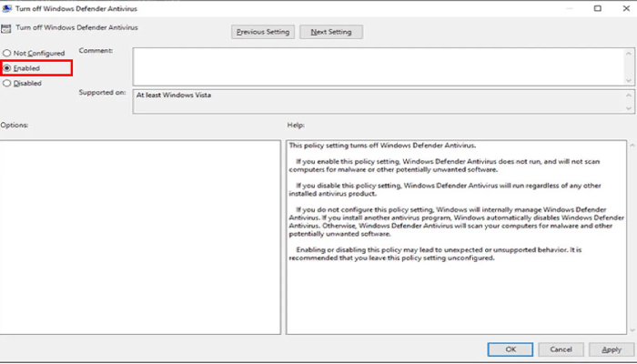Click the Comment box scroll up arrow
The height and width of the screenshot is (364, 637).
[x=629, y=54]
